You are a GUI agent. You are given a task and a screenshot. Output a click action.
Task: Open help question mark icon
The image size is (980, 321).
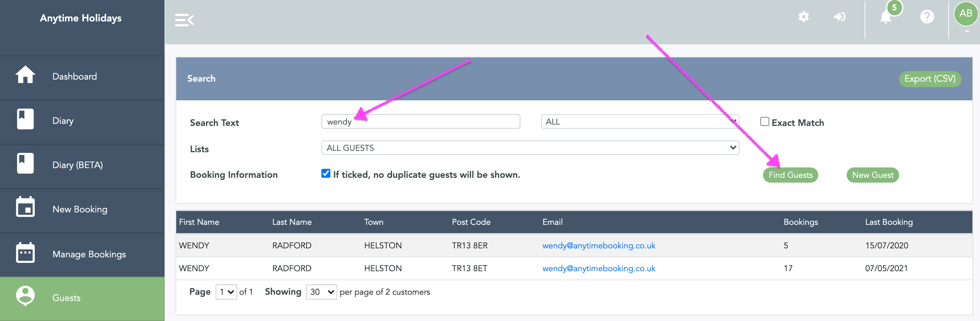click(927, 17)
